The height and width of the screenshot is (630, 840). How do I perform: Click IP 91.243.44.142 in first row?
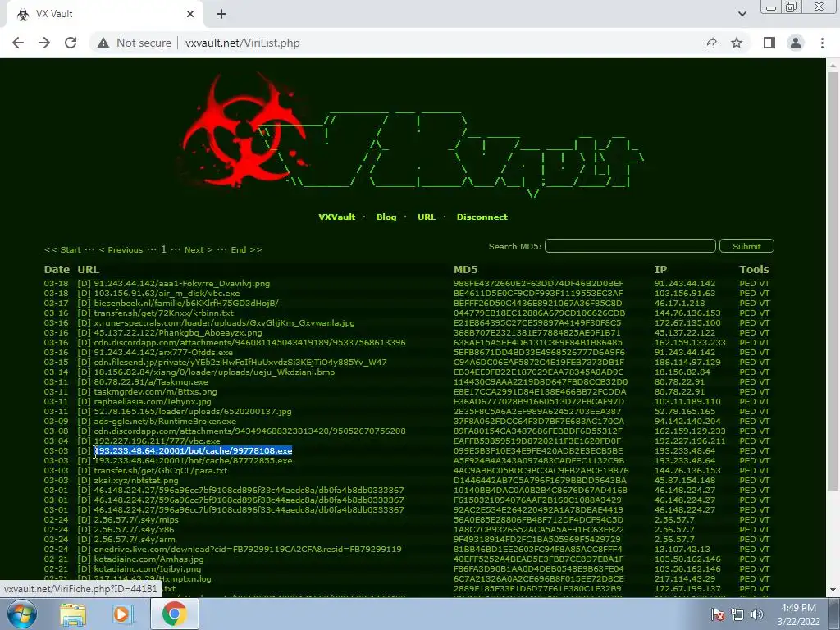click(x=685, y=283)
